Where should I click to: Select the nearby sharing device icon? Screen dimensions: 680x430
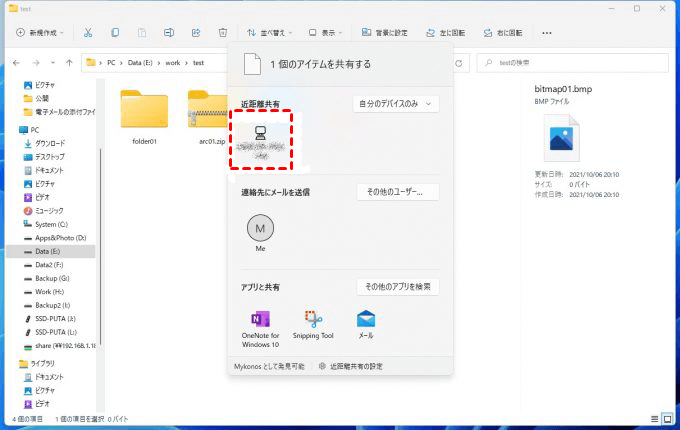(x=261, y=138)
